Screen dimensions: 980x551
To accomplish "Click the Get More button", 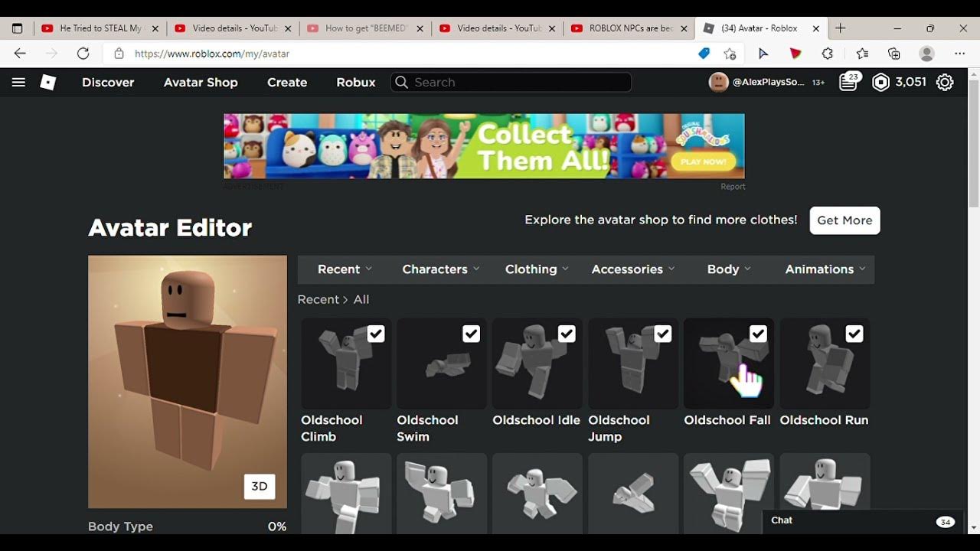I will coord(844,220).
